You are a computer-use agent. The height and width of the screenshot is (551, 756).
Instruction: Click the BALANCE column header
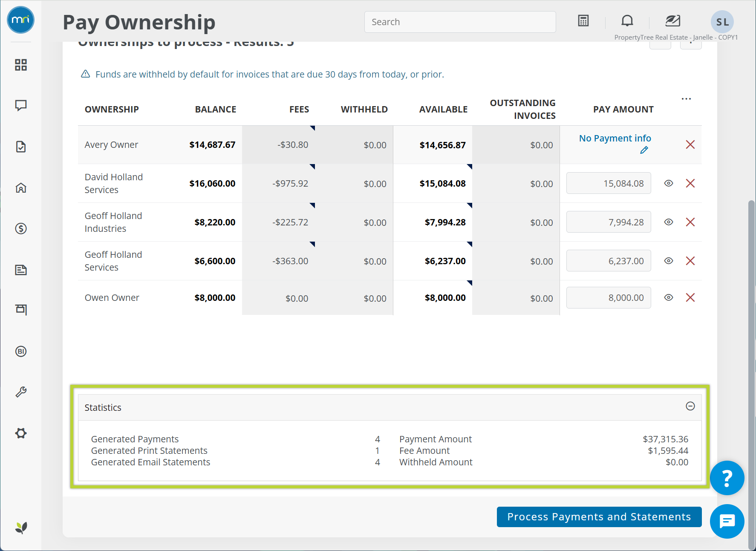(x=216, y=110)
